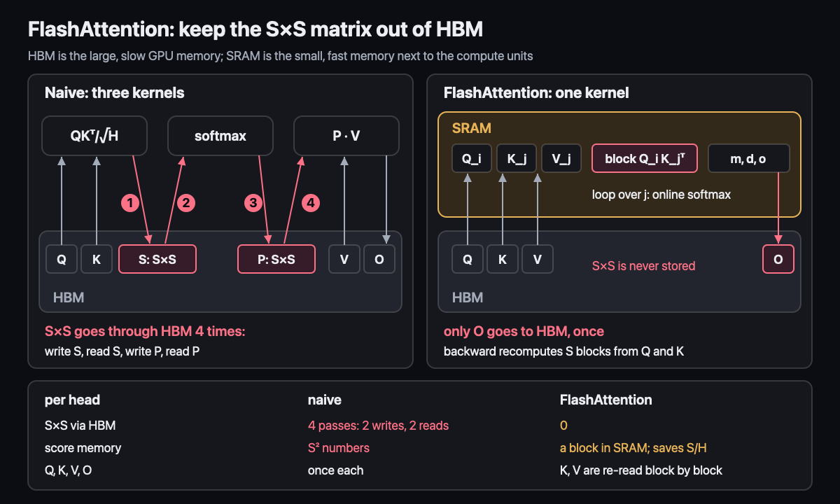The image size is (840, 504).
Task: Click the Q_i box in SRAM
Action: 472,159
